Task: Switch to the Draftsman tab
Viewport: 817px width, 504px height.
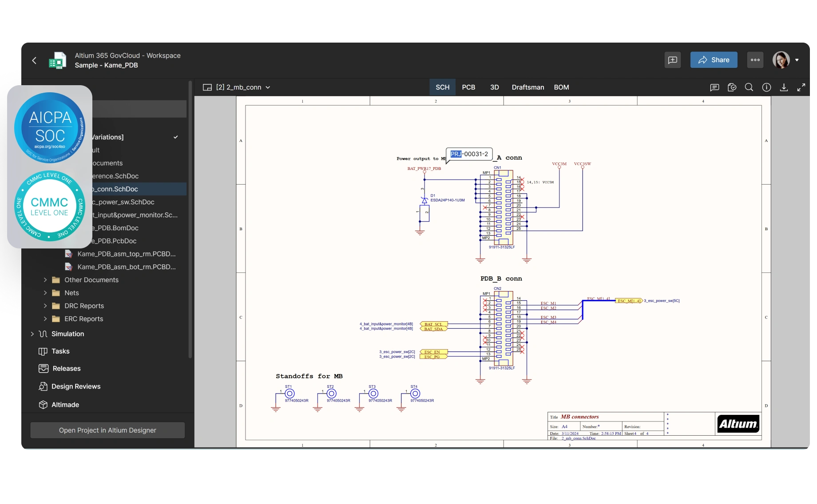Action: coord(527,87)
